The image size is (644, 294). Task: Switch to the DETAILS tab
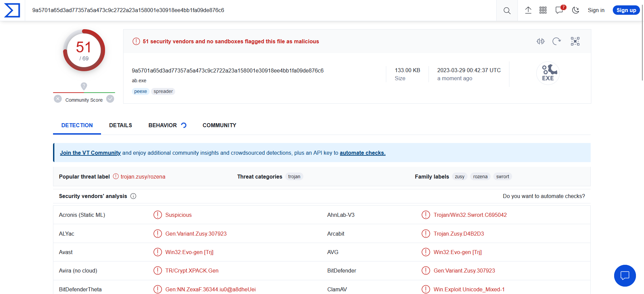[120, 125]
